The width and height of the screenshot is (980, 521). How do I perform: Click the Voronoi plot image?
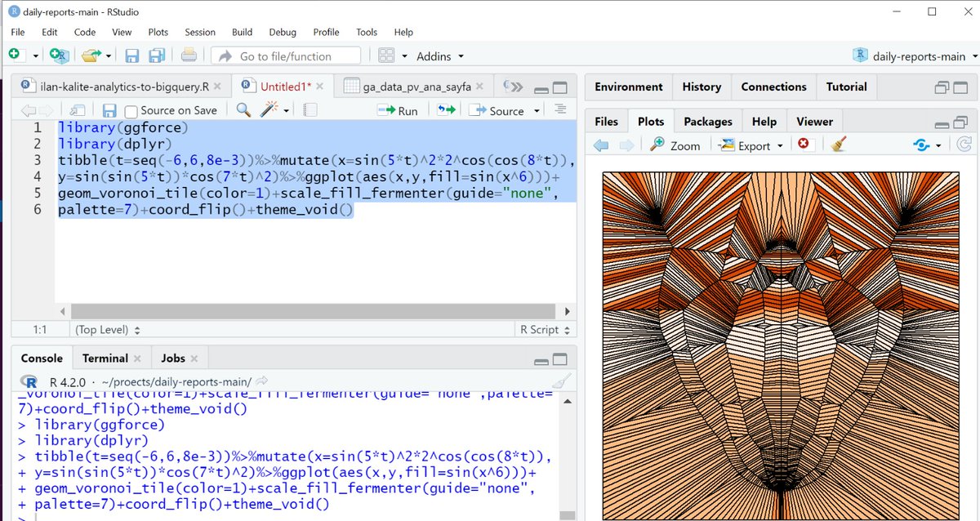781,346
